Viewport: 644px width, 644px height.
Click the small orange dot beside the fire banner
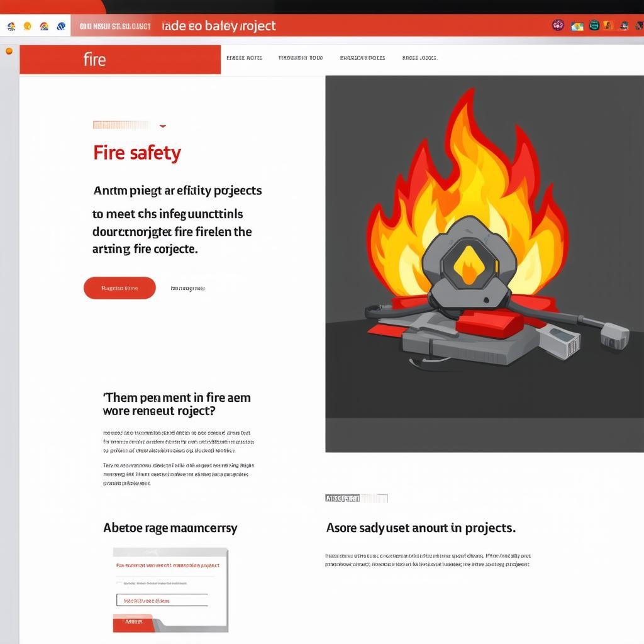pos(9,52)
